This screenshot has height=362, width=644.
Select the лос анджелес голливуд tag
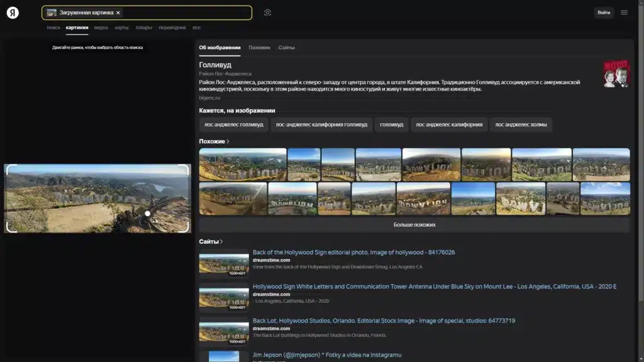(x=234, y=124)
